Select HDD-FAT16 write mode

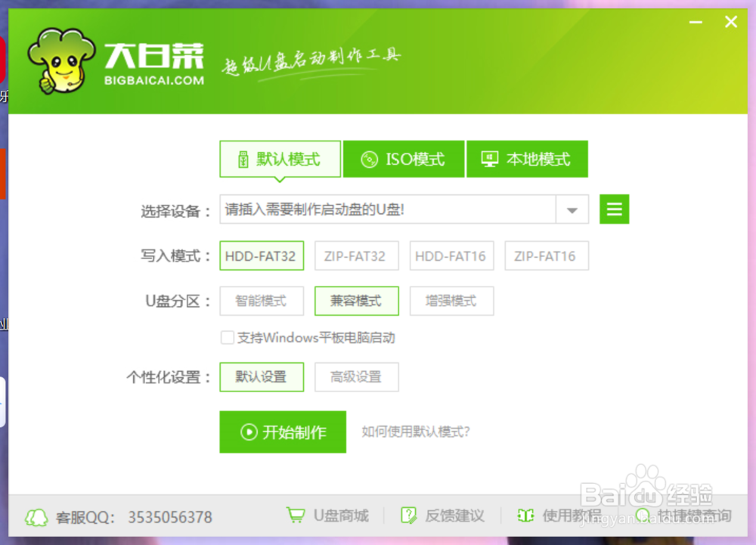coord(451,256)
